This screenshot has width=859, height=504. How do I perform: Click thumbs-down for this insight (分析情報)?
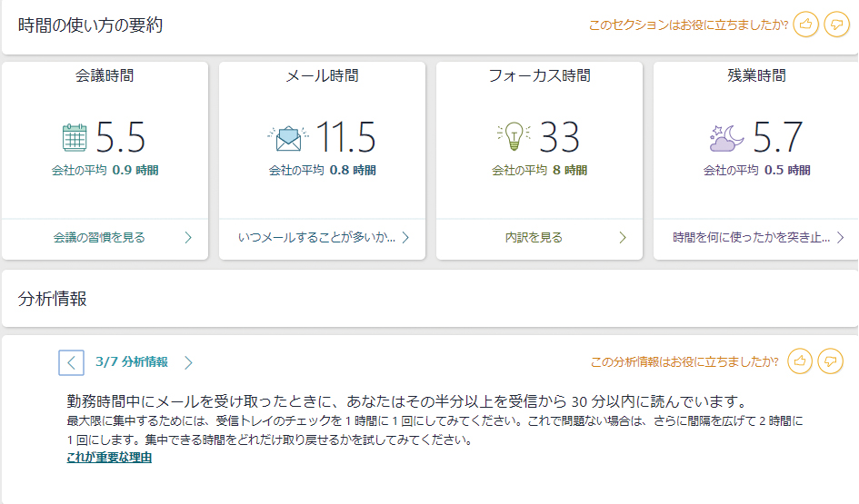tap(831, 361)
